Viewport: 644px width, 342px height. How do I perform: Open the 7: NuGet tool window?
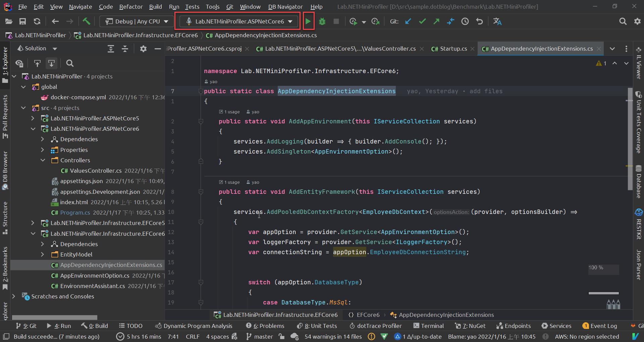tap(470, 326)
